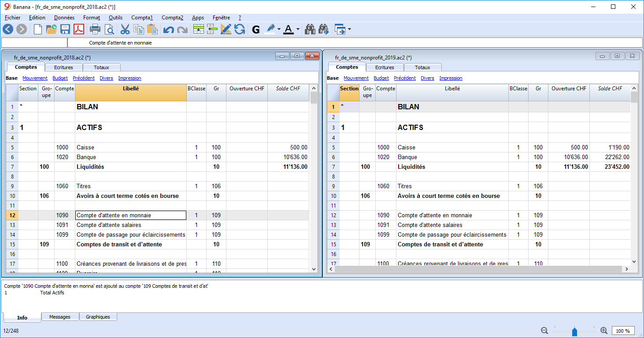Open the Fenêtre menu

pyautogui.click(x=221, y=18)
